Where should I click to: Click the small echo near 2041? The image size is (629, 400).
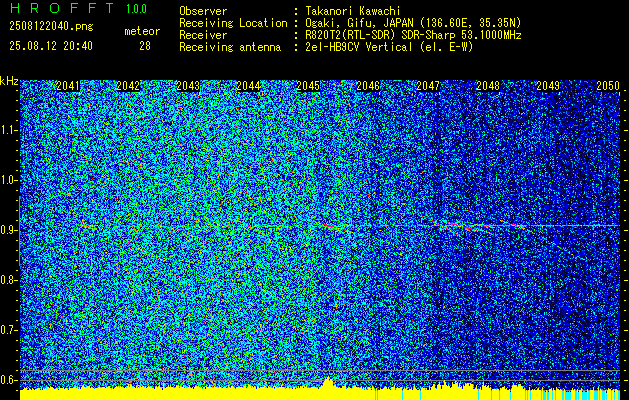tap(87, 226)
